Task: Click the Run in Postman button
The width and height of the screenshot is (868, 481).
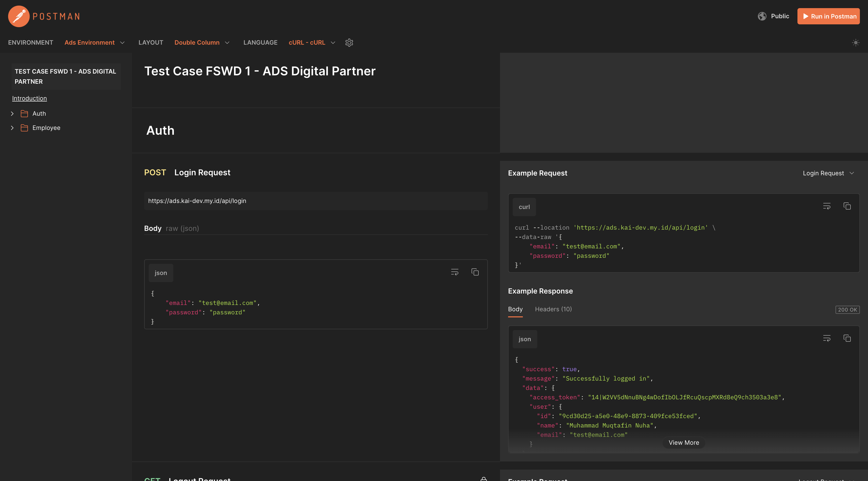Action: click(828, 16)
